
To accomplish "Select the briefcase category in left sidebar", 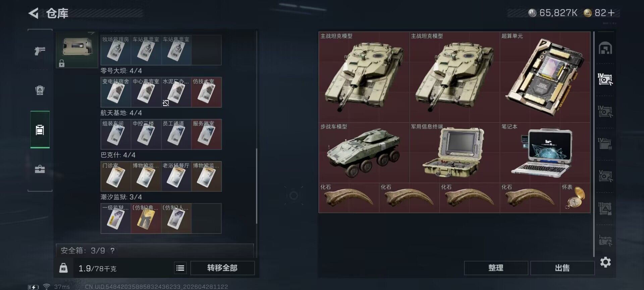I will click(40, 169).
